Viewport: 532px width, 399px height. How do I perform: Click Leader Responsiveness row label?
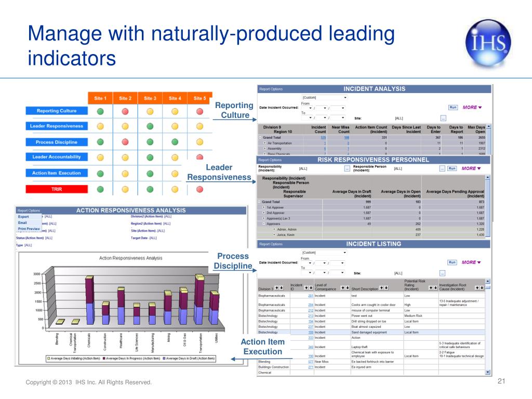point(57,126)
